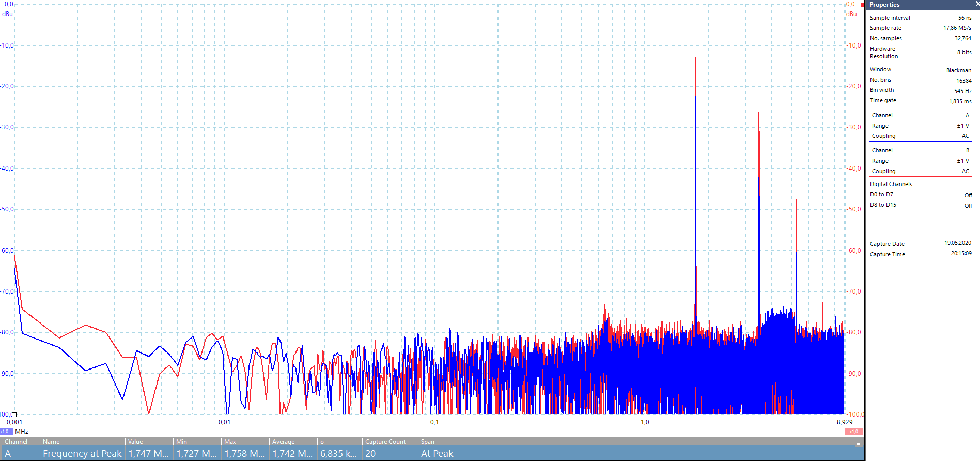Viewport: 980px width, 461px height.
Task: Click the Channel A Coupling AC value
Action: coord(966,136)
